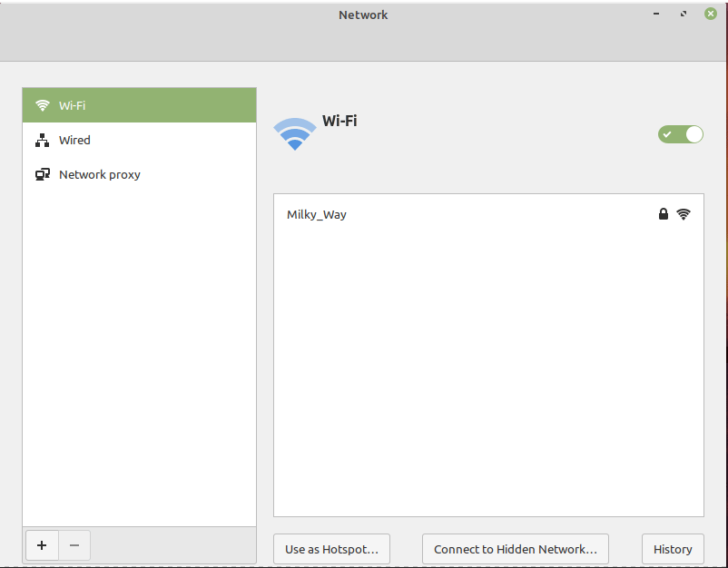The image size is (728, 568).
Task: Open Network proxy settings
Action: (x=139, y=174)
